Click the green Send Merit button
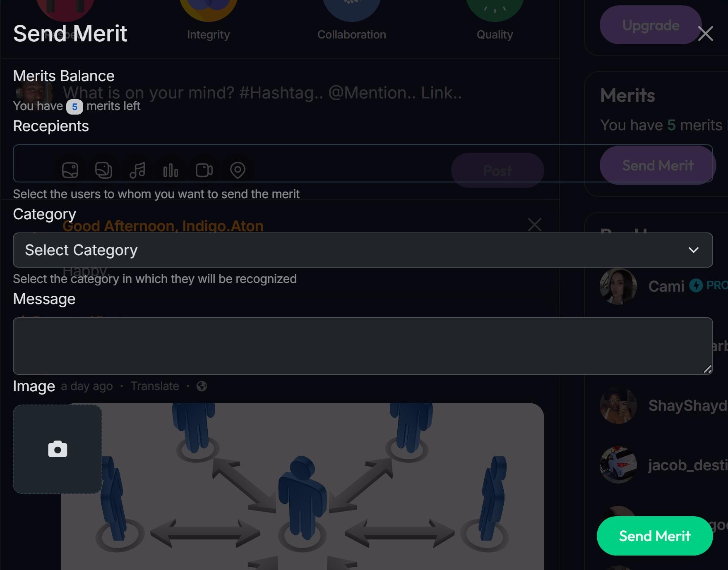The width and height of the screenshot is (728, 570). pos(654,536)
